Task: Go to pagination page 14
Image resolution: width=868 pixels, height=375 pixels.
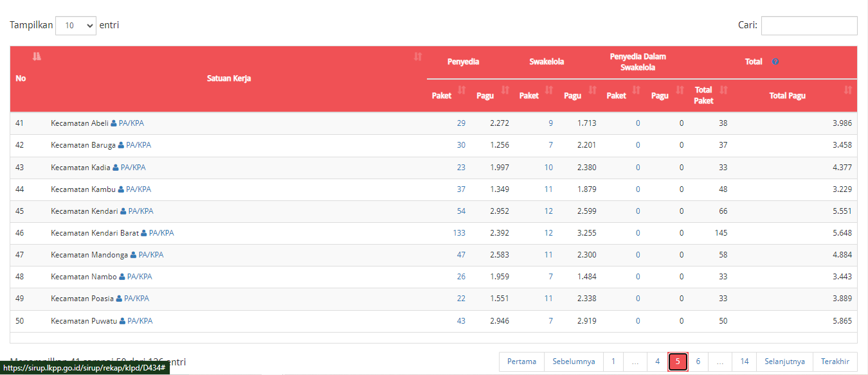Action: (x=745, y=362)
